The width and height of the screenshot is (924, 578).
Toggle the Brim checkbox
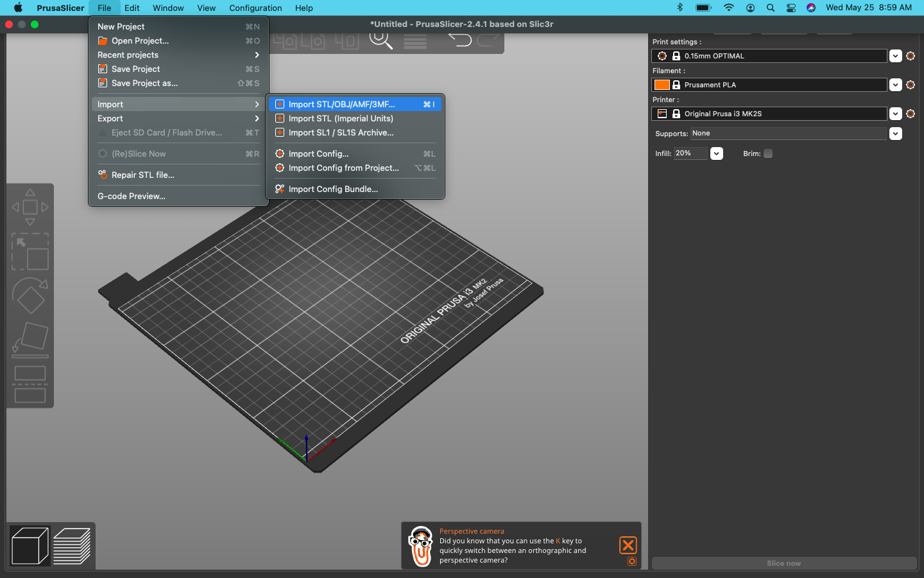click(768, 153)
